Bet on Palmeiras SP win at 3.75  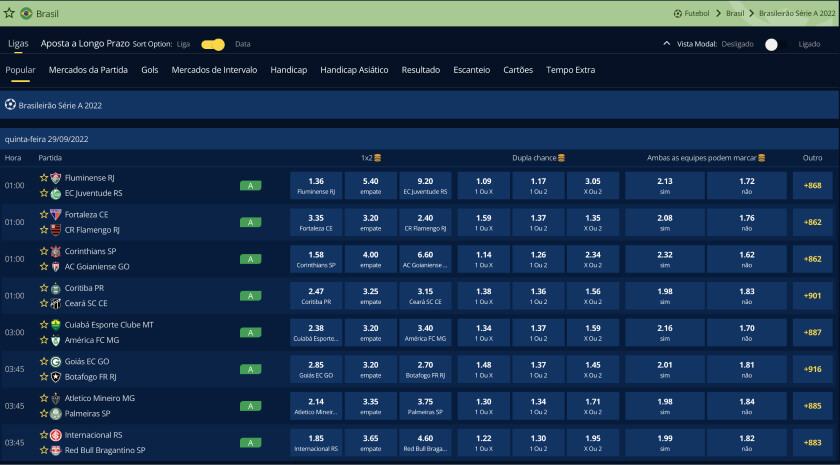click(425, 406)
